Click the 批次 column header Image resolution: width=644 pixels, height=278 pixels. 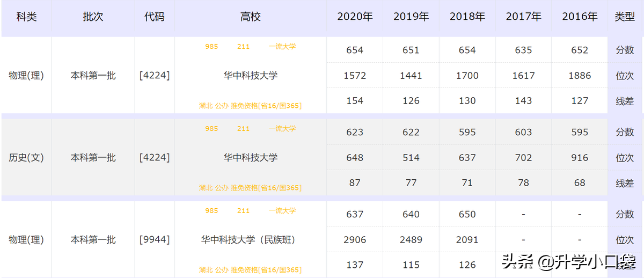pyautogui.click(x=93, y=17)
